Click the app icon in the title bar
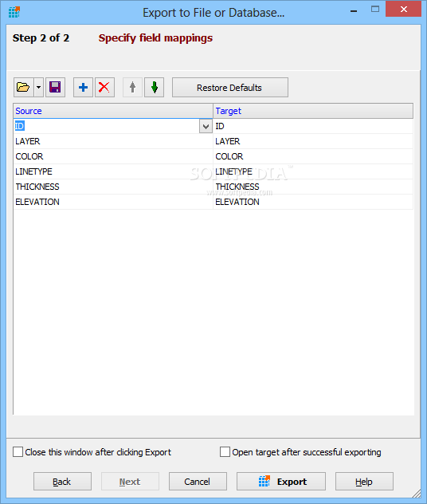This screenshot has height=504, width=427. coord(14,12)
